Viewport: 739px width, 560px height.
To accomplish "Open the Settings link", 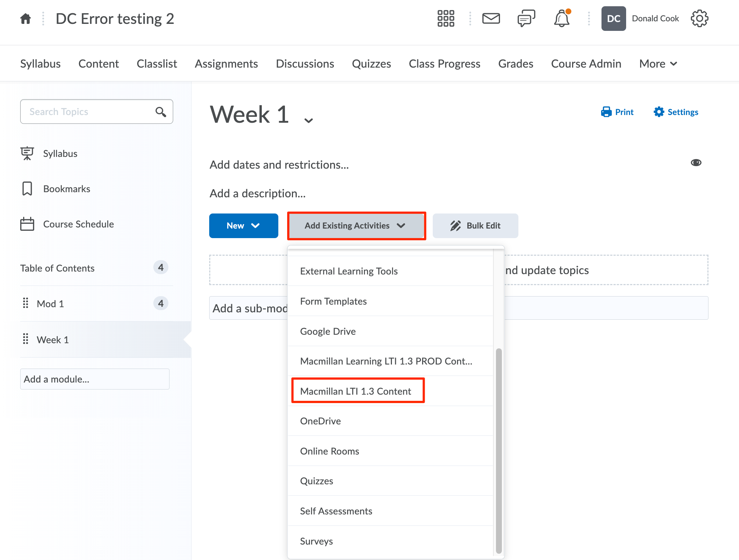I will (676, 112).
